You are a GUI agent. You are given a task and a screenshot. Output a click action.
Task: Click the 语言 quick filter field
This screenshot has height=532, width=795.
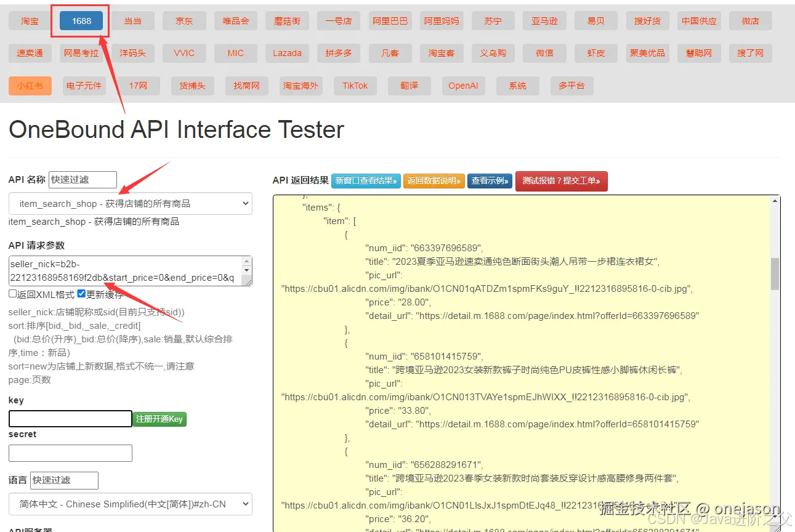[x=64, y=480]
